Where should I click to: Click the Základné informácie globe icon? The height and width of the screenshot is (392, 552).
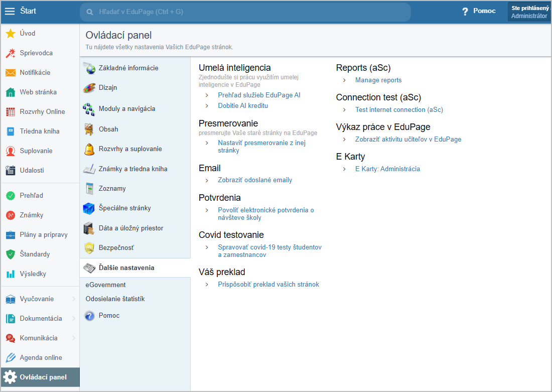pos(89,68)
